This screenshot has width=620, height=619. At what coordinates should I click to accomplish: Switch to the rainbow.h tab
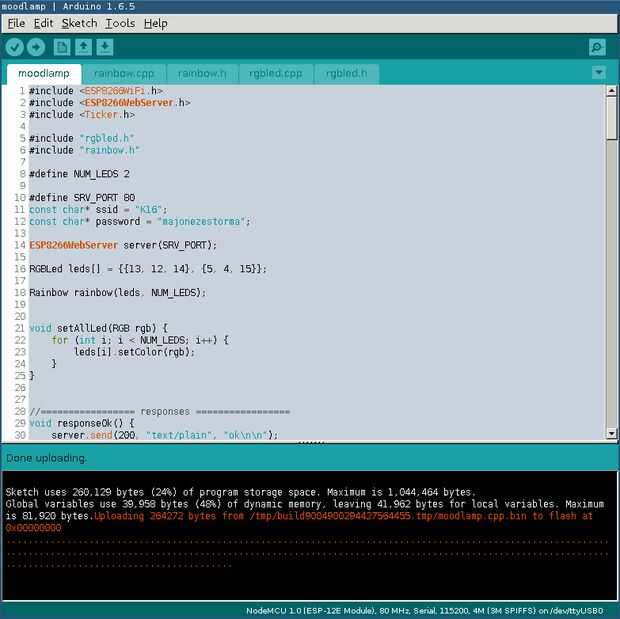coord(202,74)
